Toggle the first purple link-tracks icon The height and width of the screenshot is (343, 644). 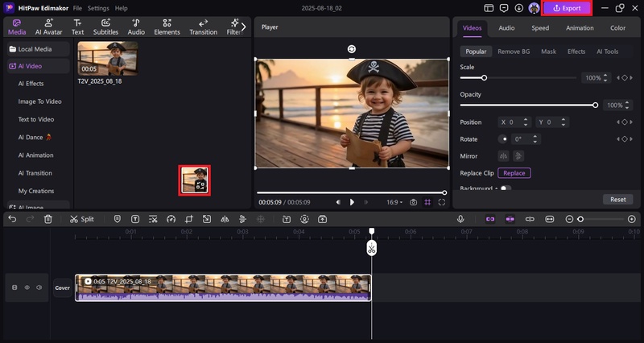(490, 219)
